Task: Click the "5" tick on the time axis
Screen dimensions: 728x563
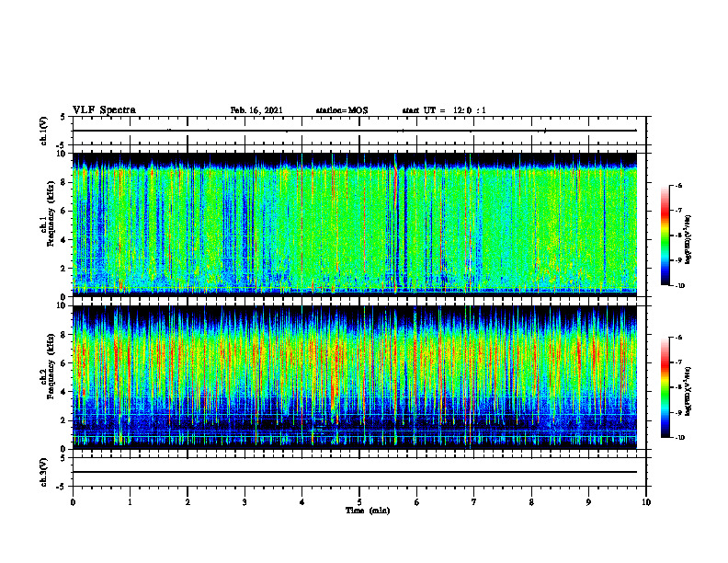Action: pyautogui.click(x=359, y=502)
